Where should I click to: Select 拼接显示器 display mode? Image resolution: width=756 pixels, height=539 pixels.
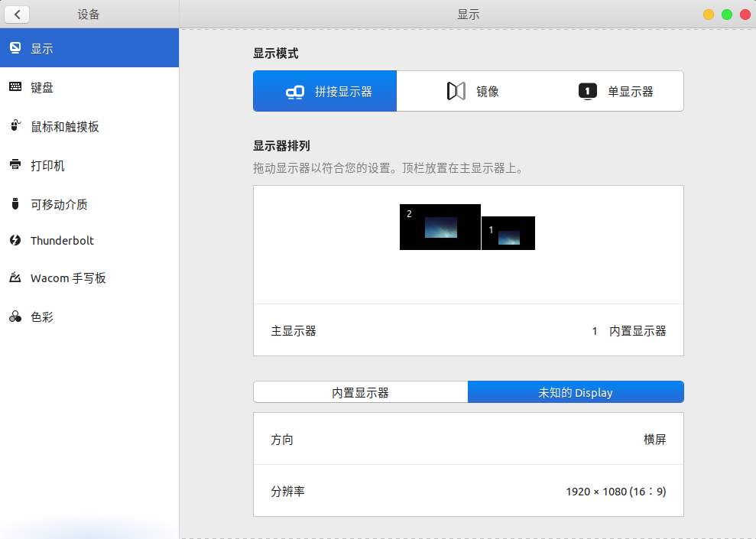[x=325, y=91]
